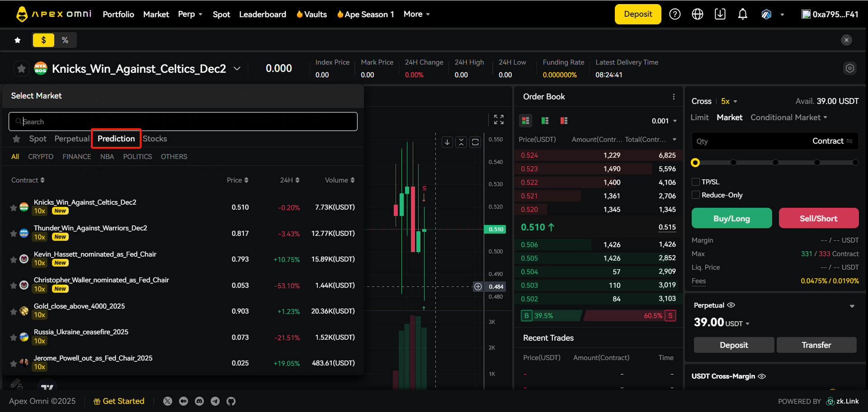
Task: Open Order Book three-dot options
Action: tap(674, 97)
